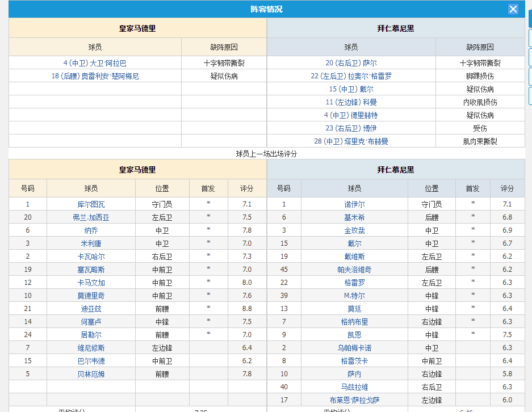Click player link 塞瓦略斯
The width and height of the screenshot is (532, 412).
91,270
